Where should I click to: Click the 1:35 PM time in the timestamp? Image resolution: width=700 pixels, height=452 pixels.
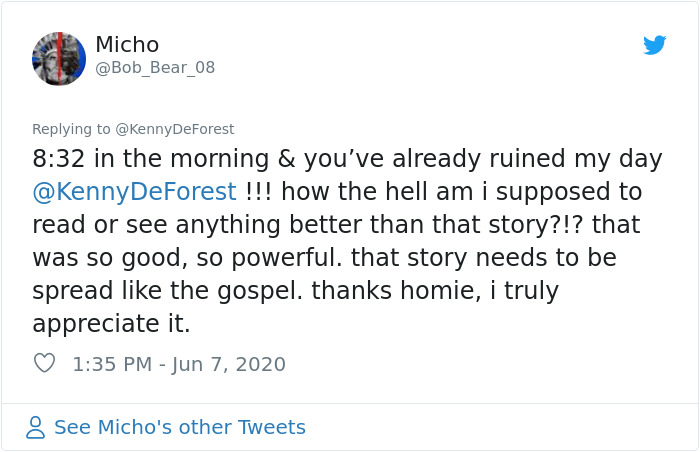(x=112, y=364)
